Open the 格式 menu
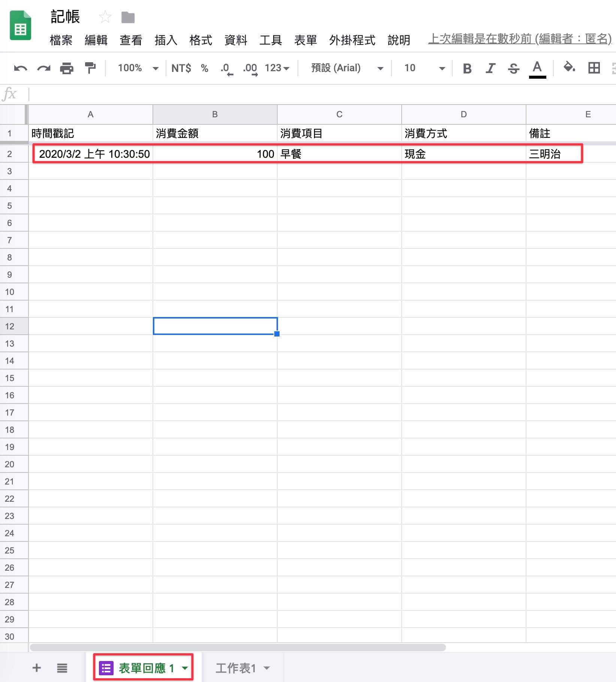Image resolution: width=616 pixels, height=682 pixels. 200,40
